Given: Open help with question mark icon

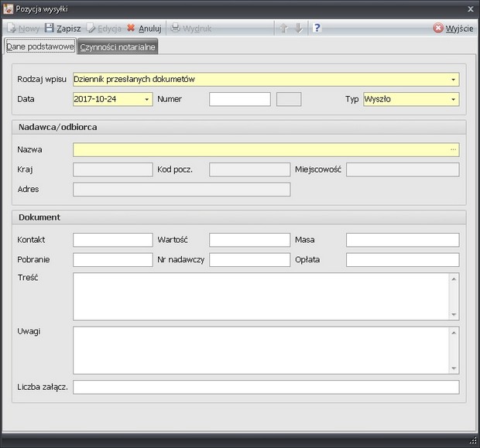Looking at the screenshot, I should click(317, 28).
